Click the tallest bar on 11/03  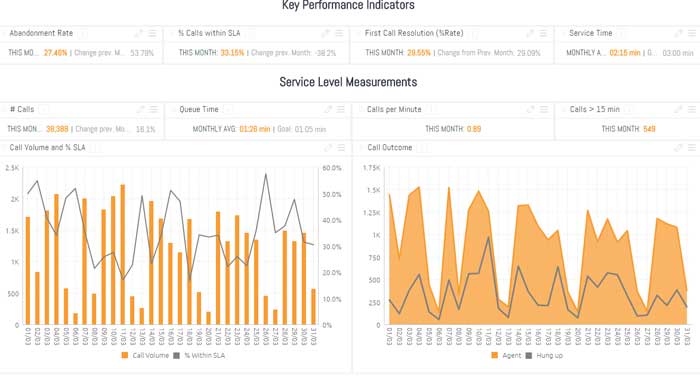(123, 255)
